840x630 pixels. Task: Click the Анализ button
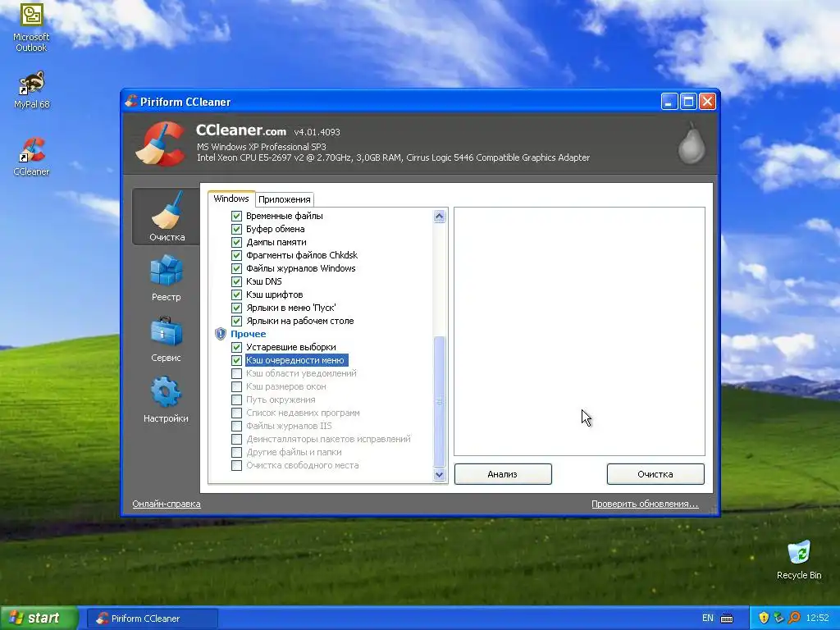point(503,474)
